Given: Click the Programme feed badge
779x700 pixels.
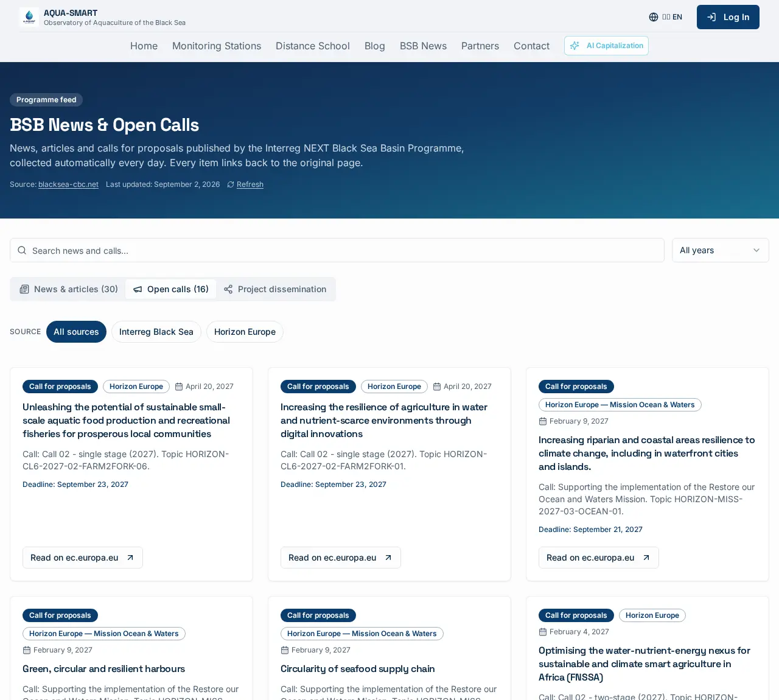Looking at the screenshot, I should click(x=46, y=100).
